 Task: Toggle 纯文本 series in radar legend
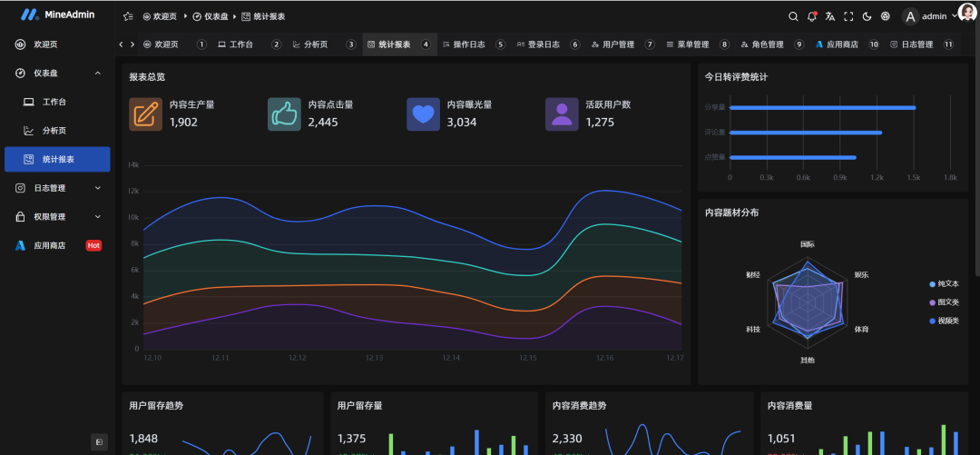pyautogui.click(x=944, y=284)
